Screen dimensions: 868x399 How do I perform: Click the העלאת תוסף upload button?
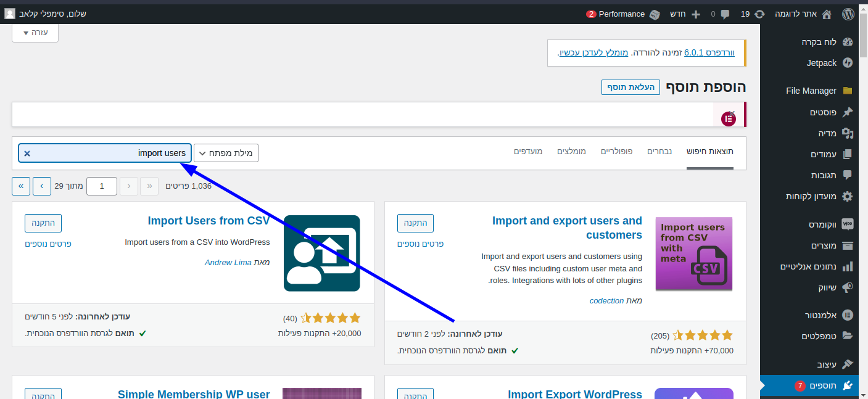point(630,87)
